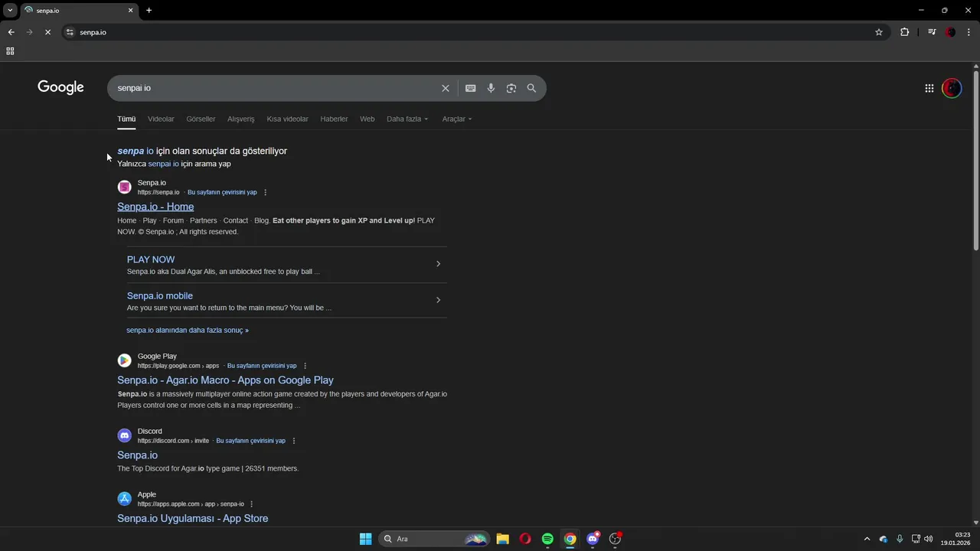980x551 pixels.
Task: Expand Daha fazla dropdown
Action: [x=407, y=119]
